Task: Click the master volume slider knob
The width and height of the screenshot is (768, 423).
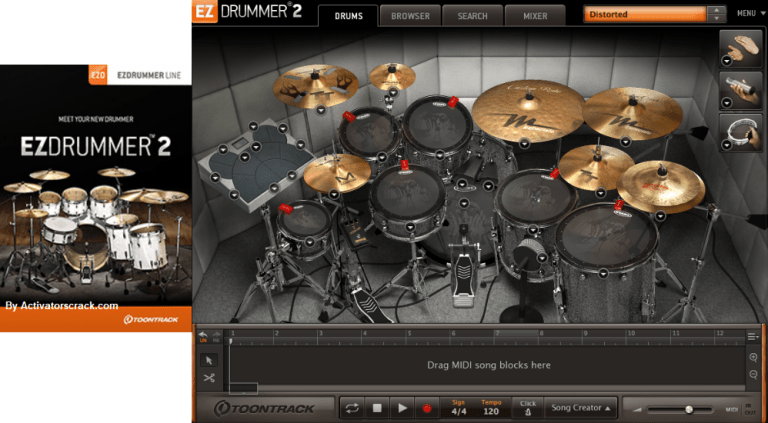Action: pyautogui.click(x=689, y=409)
